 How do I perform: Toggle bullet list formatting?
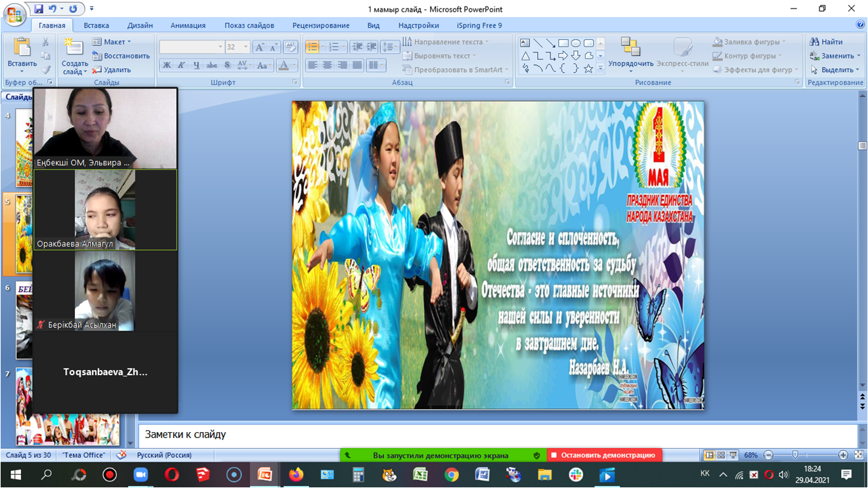click(x=313, y=47)
